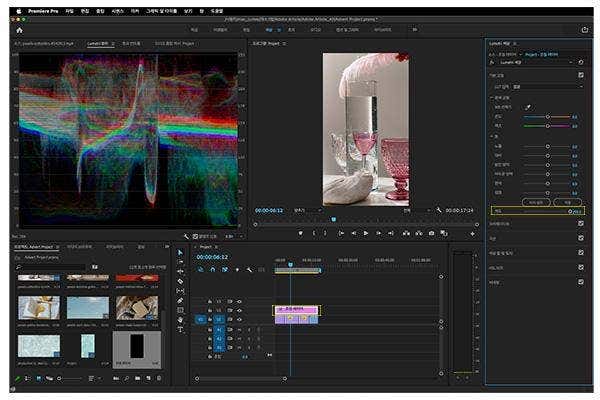Toggle the Creative section checkbox in Lumetri panel
The width and height of the screenshot is (600, 400).
pyautogui.click(x=581, y=223)
